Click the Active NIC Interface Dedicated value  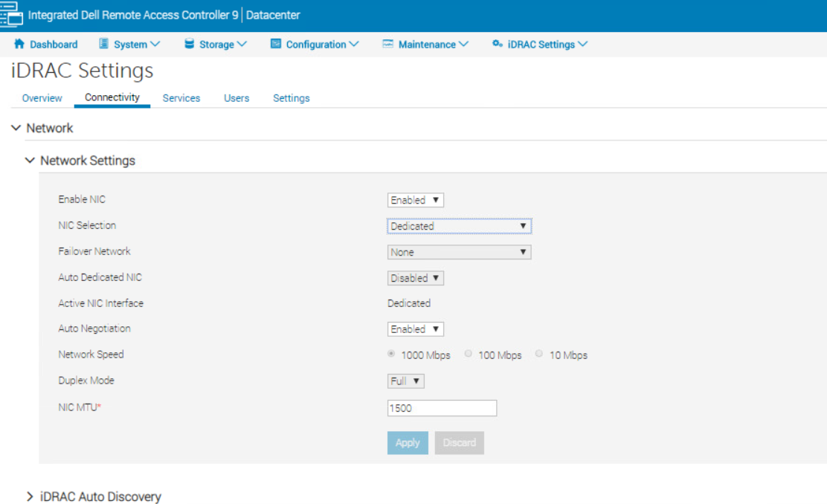click(409, 303)
